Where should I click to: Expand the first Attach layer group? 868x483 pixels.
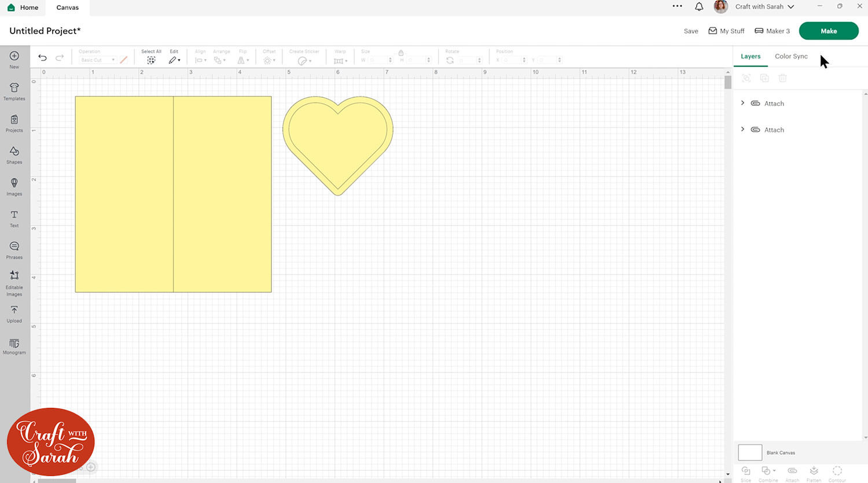(x=742, y=103)
